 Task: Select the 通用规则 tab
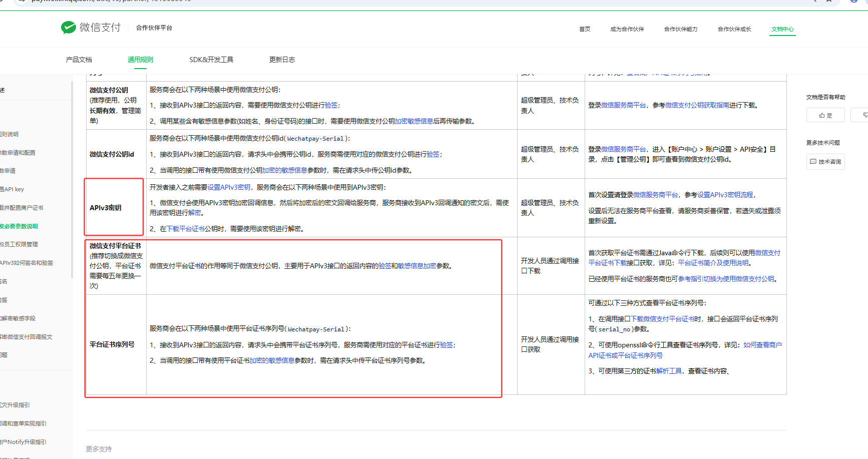click(x=141, y=60)
